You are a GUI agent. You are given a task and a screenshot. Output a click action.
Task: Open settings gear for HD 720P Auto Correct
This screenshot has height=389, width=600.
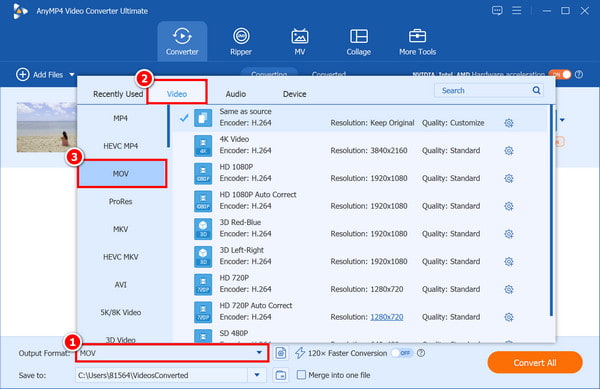tap(509, 317)
